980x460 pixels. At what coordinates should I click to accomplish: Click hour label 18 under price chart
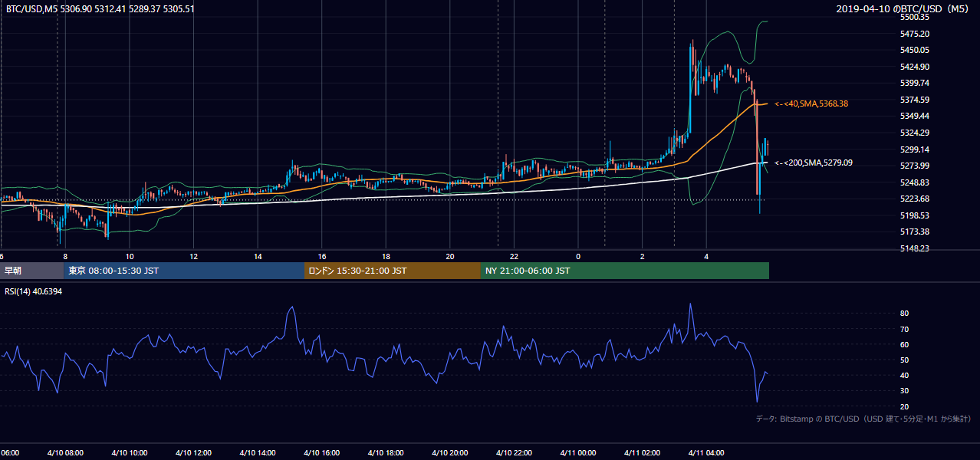tap(386, 256)
